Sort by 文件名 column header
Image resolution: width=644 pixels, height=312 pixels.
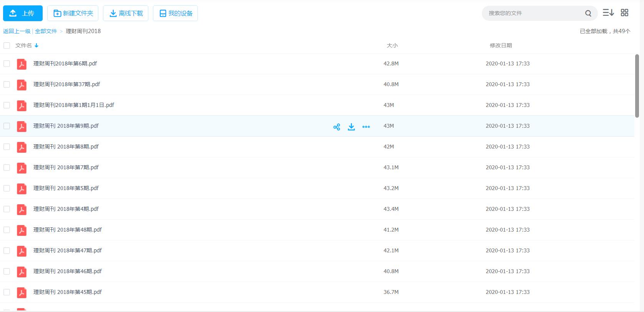point(23,45)
